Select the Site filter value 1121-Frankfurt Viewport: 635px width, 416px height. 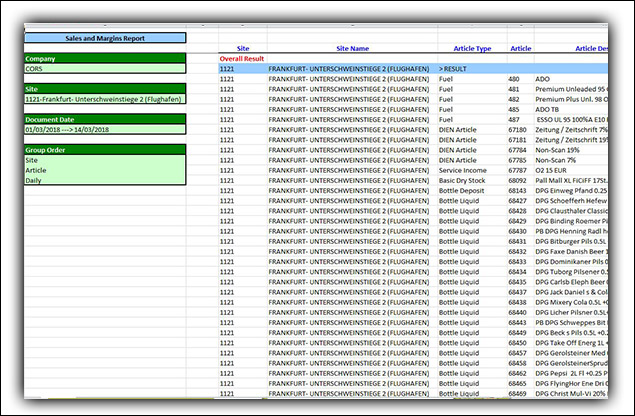point(105,99)
